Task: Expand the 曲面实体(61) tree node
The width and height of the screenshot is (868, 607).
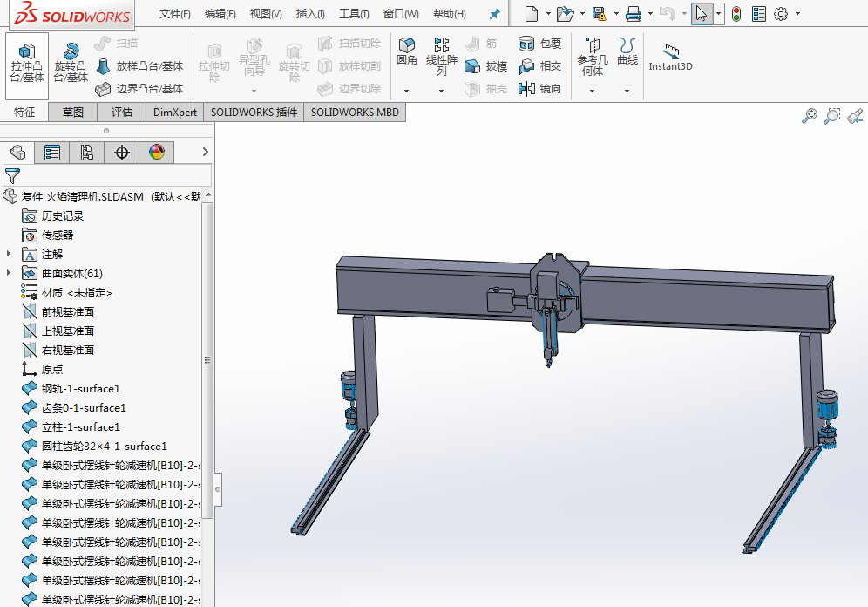Action: [x=9, y=272]
